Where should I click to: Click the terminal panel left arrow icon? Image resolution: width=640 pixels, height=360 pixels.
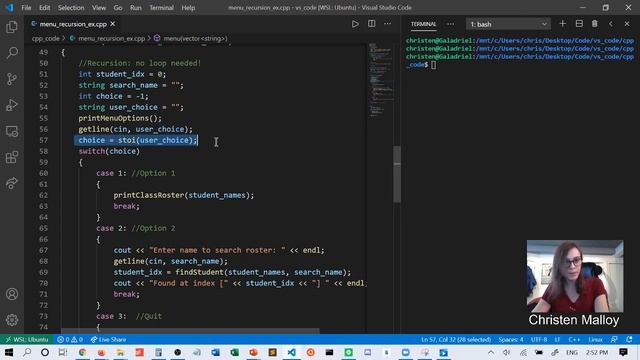click(611, 24)
